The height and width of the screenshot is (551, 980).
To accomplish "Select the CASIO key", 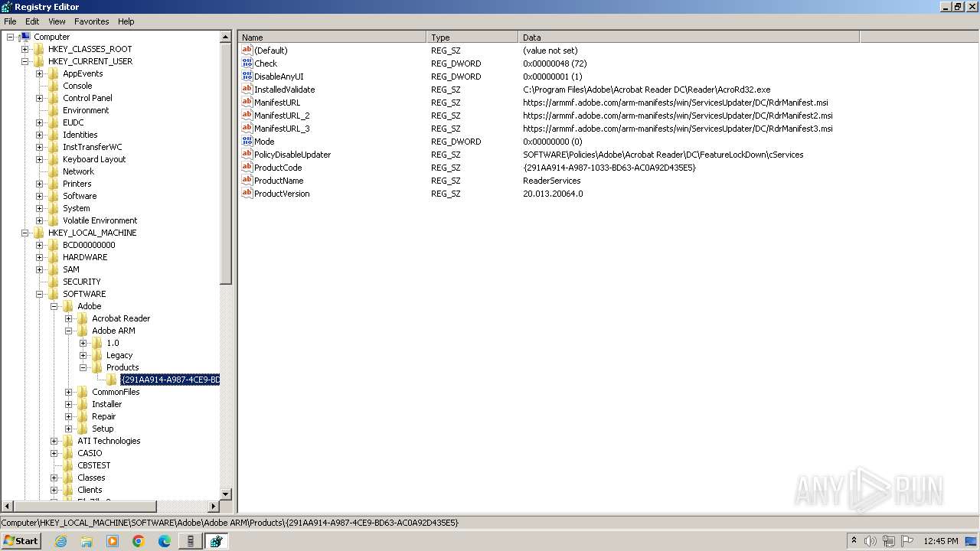I will [90, 453].
